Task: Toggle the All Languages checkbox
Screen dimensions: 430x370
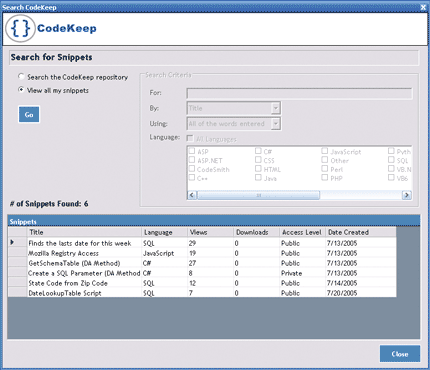Action: 190,138
